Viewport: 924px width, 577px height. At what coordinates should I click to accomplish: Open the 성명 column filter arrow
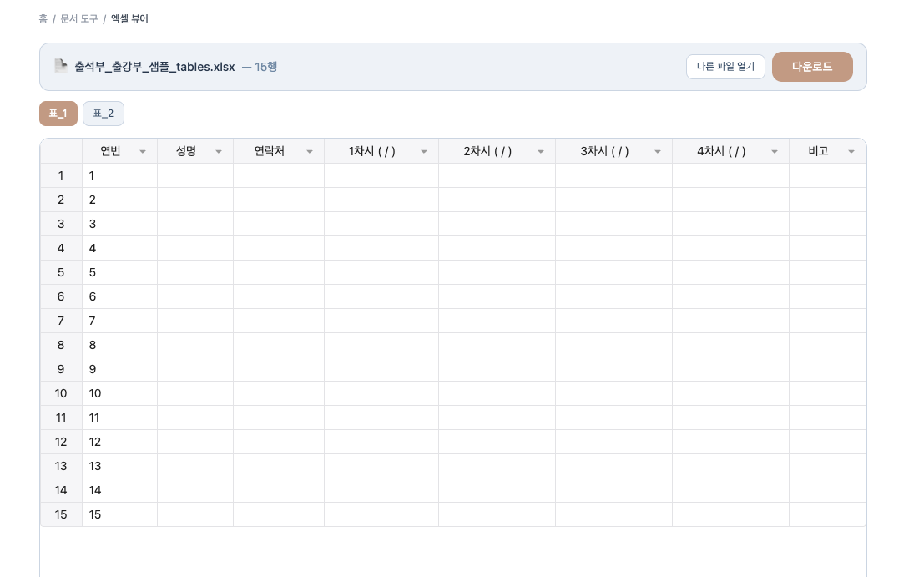219,152
